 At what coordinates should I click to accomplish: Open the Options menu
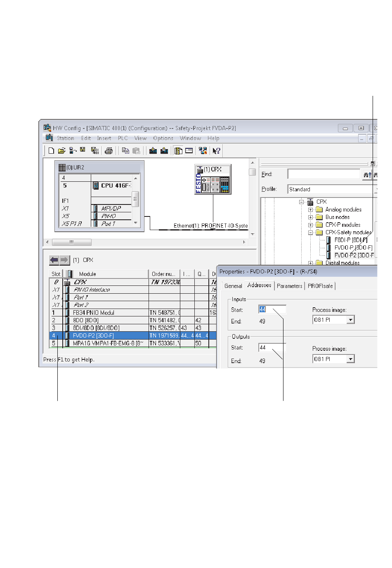(163, 138)
